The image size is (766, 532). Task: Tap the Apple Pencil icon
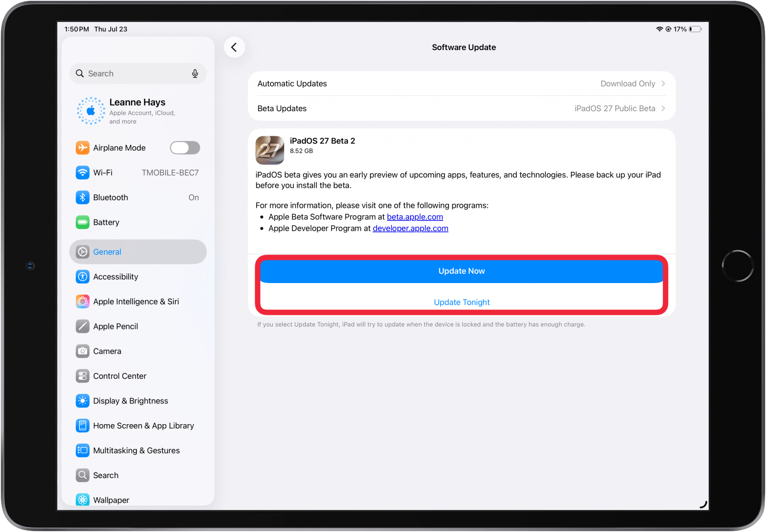coord(82,326)
